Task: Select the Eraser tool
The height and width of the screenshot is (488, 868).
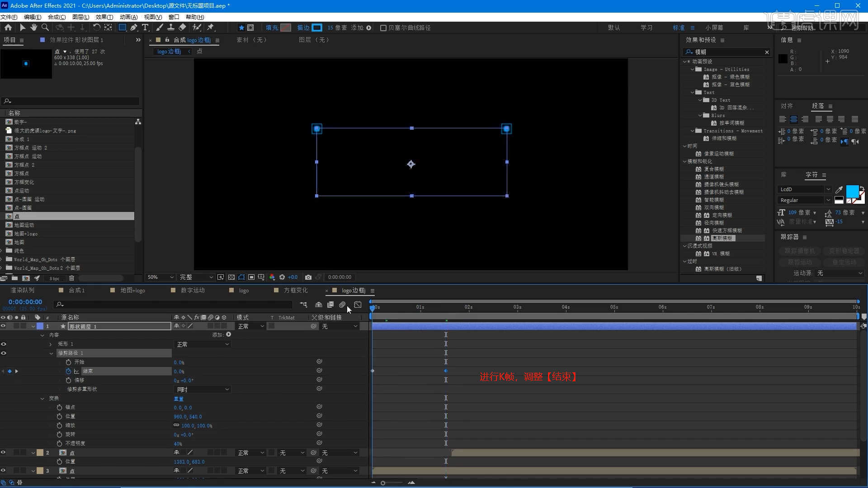Action: [x=182, y=28]
